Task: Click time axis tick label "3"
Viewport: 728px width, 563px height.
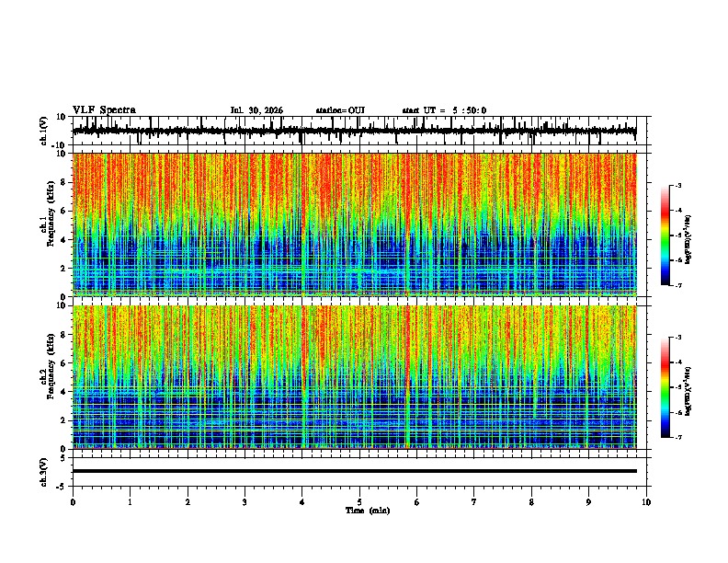Action: (245, 502)
